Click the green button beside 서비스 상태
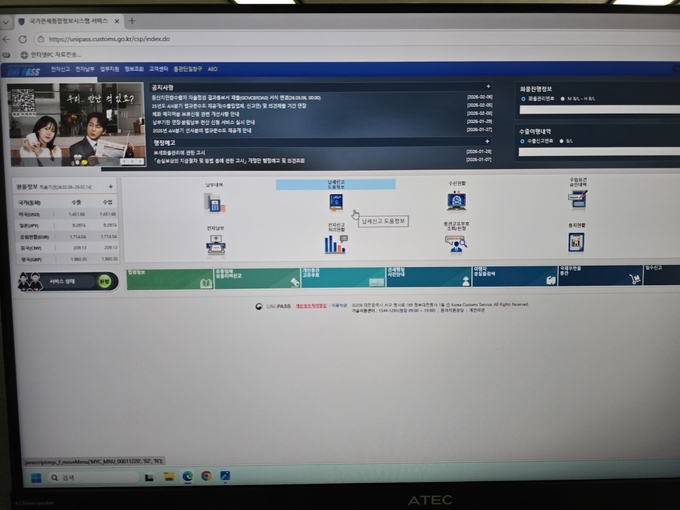Image resolution: width=680 pixels, height=510 pixels. [104, 282]
